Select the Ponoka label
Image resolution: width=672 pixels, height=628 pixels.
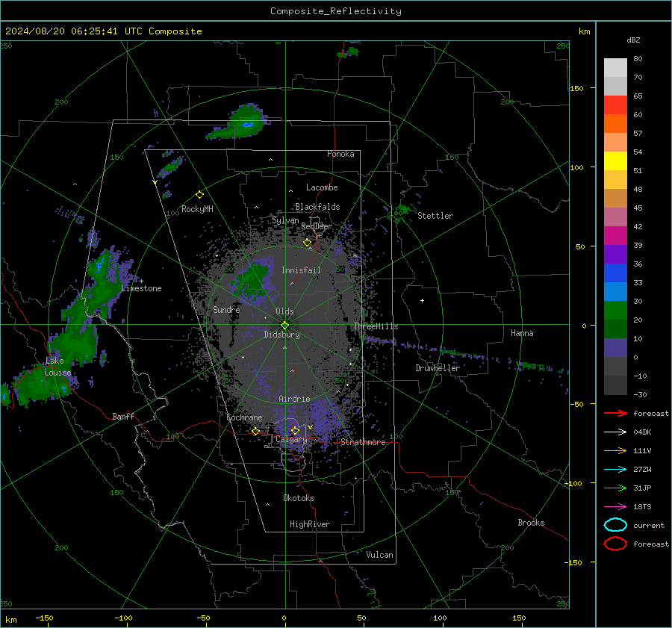click(340, 154)
